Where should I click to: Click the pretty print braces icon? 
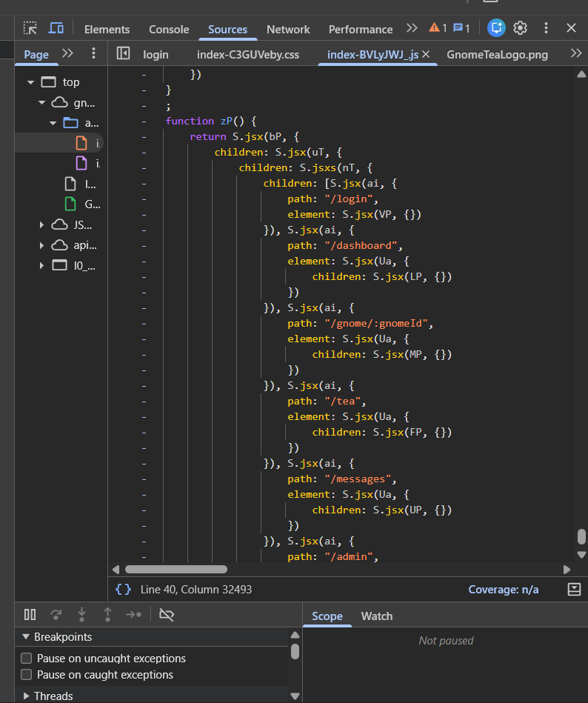[x=123, y=589]
